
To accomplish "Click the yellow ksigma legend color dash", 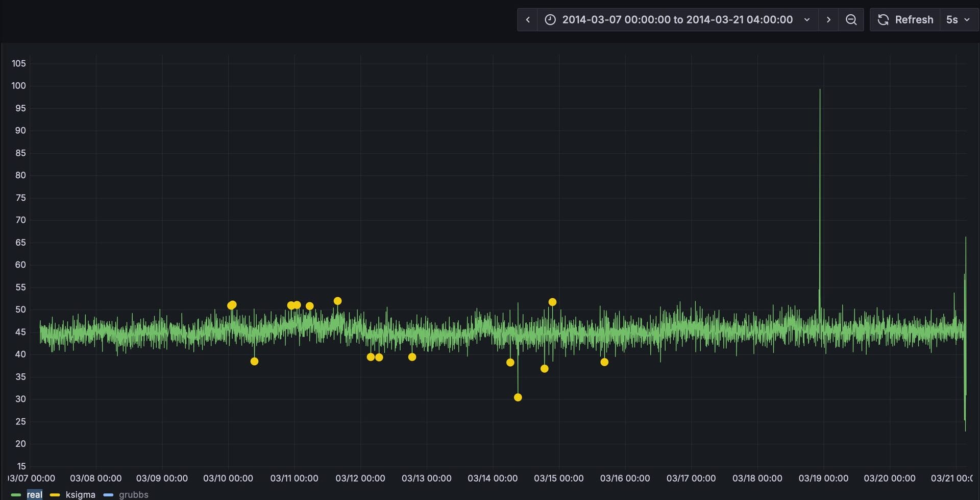I will [x=55, y=494].
